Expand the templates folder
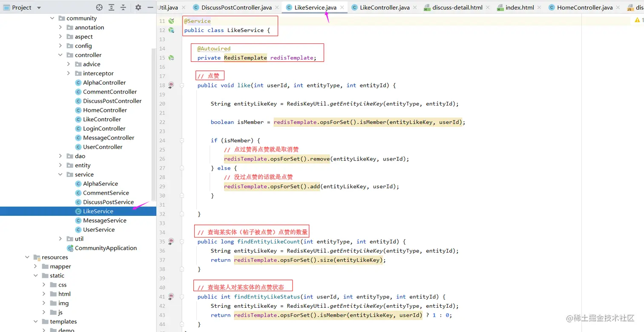Viewport: 644px width, 332px height. click(35, 322)
